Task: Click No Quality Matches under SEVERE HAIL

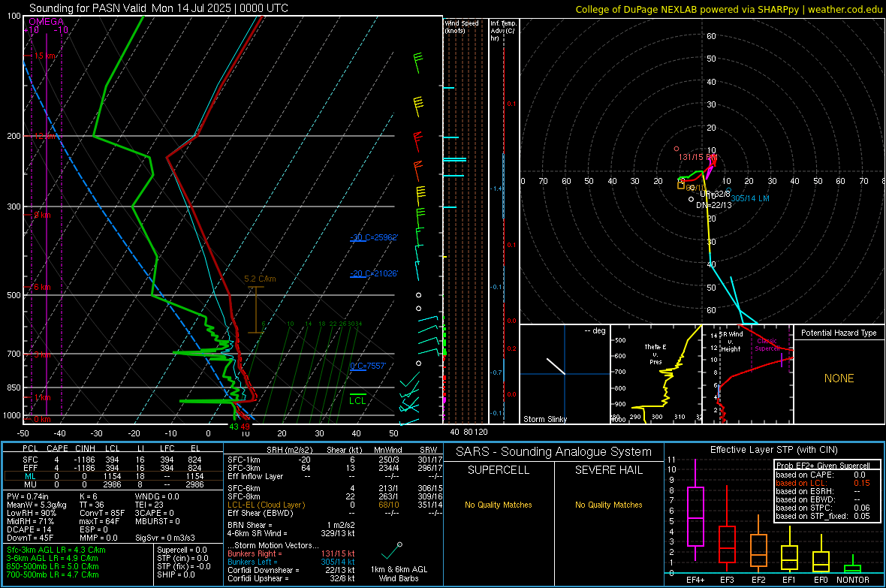Action: point(608,505)
